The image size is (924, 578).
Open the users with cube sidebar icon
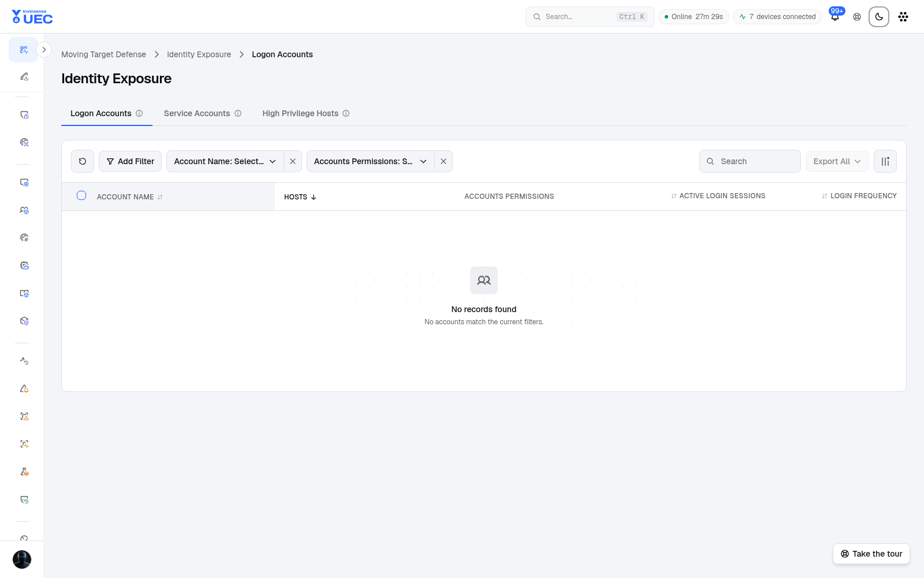[24, 210]
